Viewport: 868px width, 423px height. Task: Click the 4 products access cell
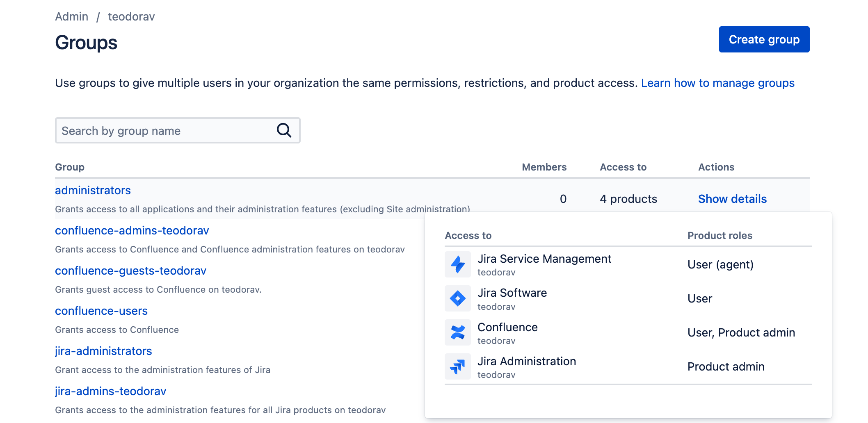pos(628,199)
